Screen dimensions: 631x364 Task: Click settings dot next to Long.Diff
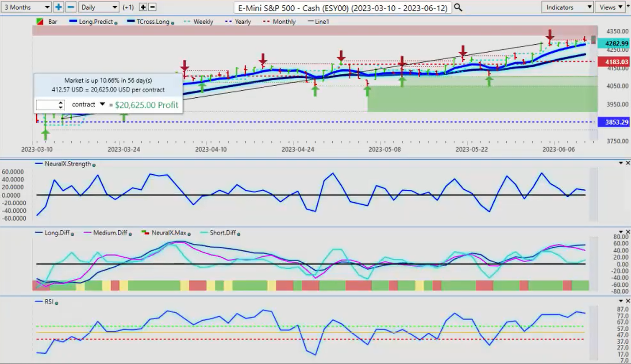tap(73, 234)
